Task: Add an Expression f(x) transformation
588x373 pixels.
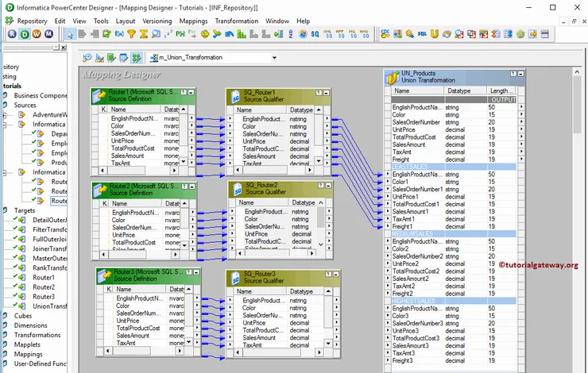Action: (119, 34)
